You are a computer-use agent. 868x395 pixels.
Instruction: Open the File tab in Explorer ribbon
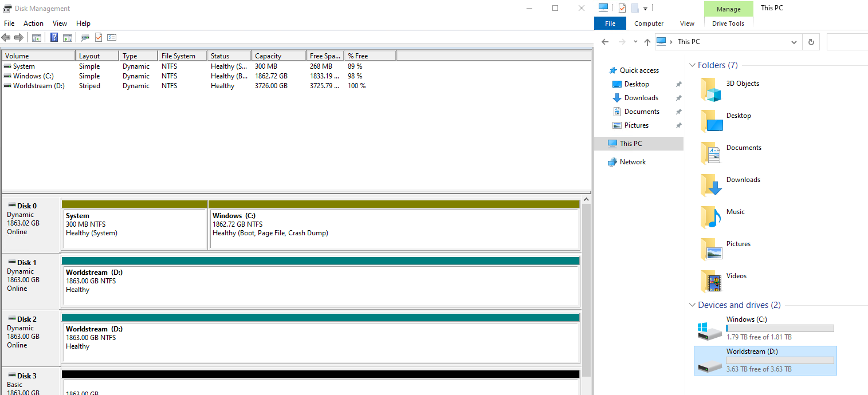610,23
